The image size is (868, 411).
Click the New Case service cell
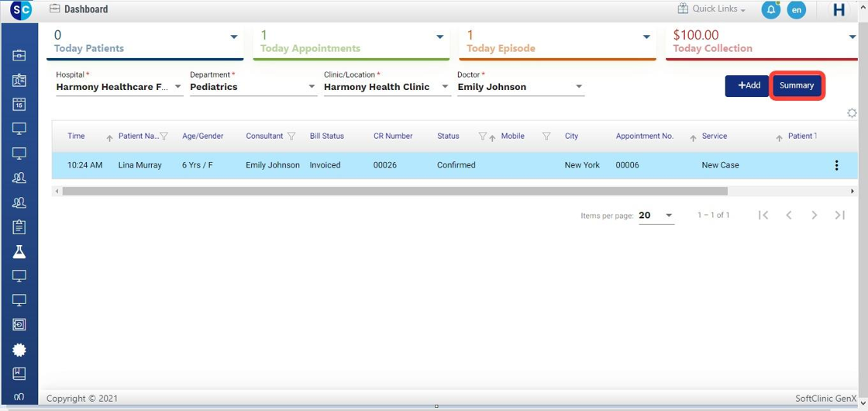tap(720, 165)
